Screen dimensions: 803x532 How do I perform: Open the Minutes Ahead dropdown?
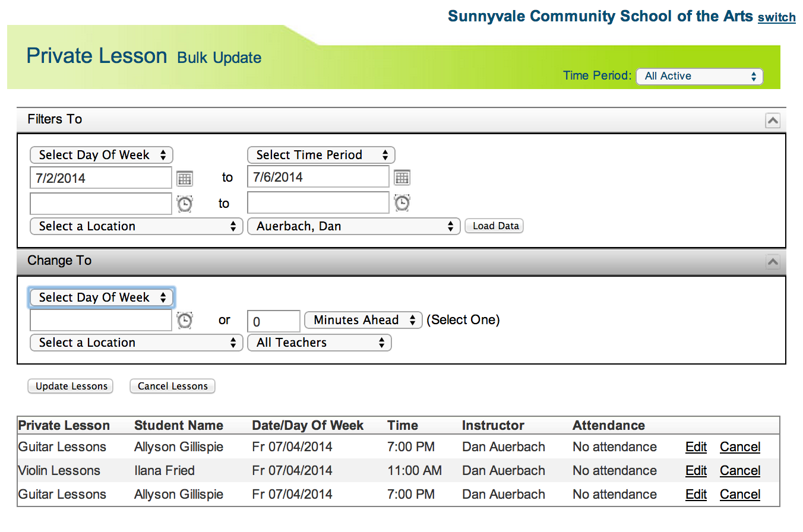coord(363,321)
